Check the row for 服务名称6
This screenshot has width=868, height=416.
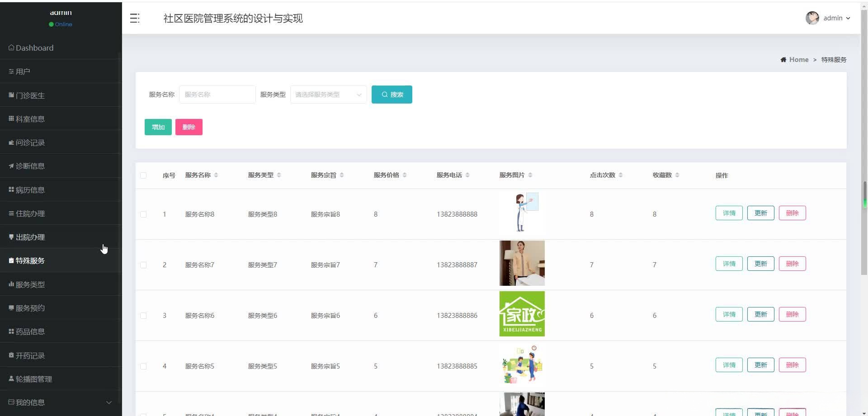[x=143, y=316]
